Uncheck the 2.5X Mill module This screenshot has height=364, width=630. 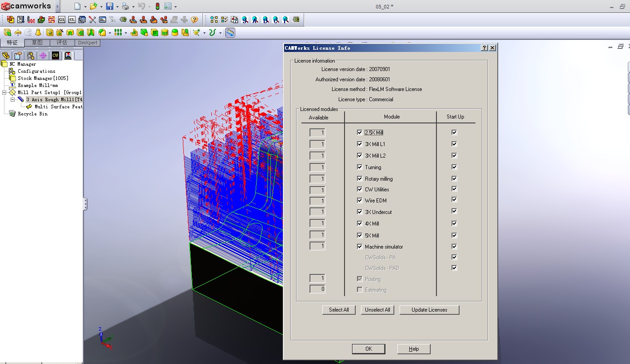[360, 132]
